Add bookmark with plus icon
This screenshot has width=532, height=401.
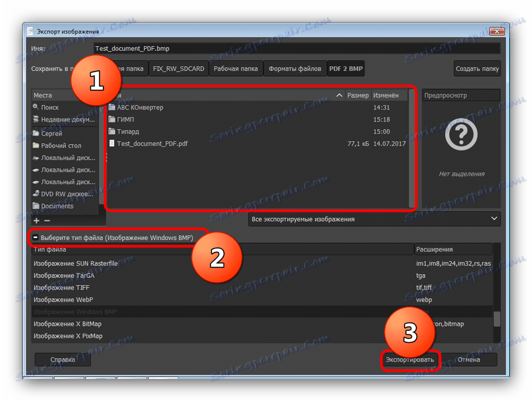[x=37, y=221]
